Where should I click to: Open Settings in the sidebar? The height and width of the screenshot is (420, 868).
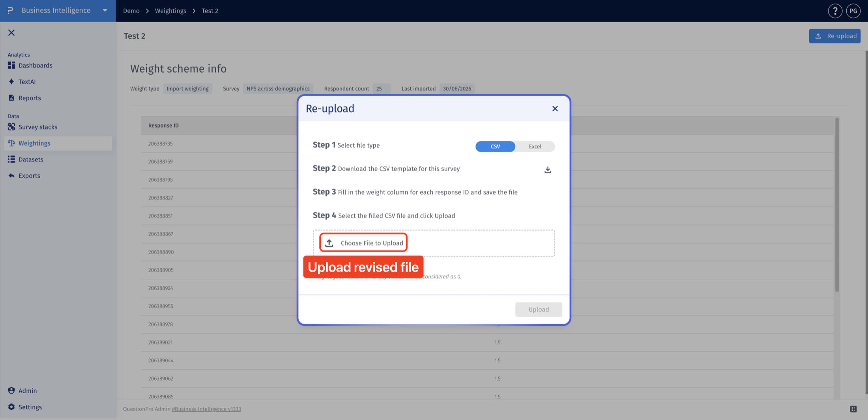pyautogui.click(x=30, y=407)
